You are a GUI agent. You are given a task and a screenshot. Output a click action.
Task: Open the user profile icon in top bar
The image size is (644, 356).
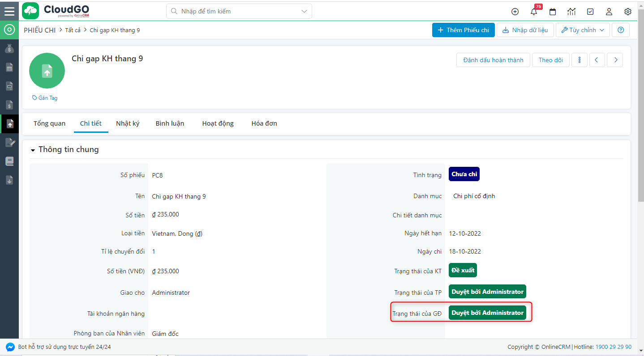click(x=609, y=12)
